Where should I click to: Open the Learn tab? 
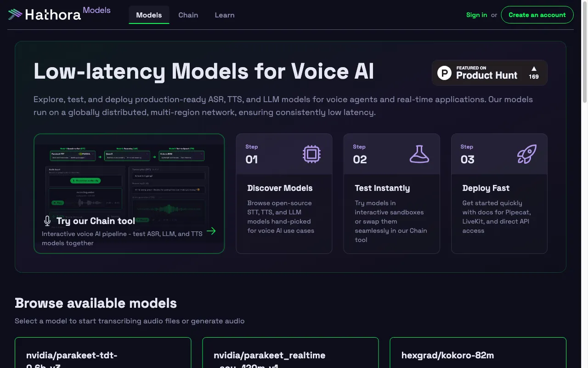(x=225, y=15)
